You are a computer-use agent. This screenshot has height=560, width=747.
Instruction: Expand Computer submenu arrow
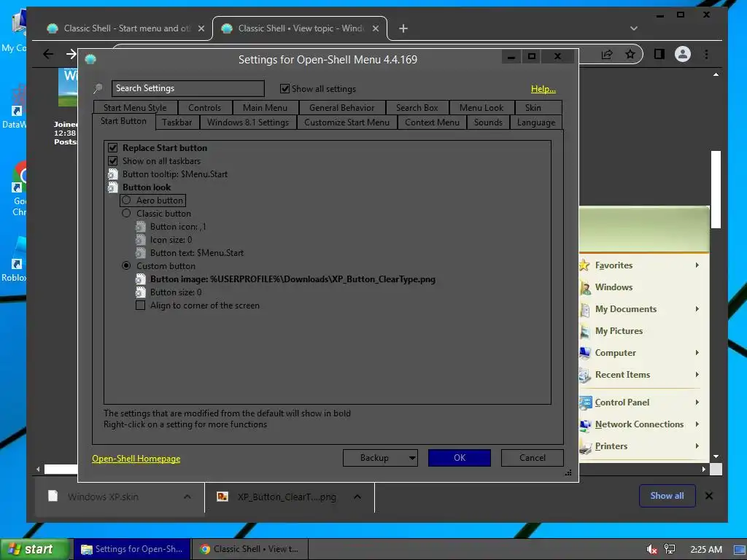[x=697, y=353]
